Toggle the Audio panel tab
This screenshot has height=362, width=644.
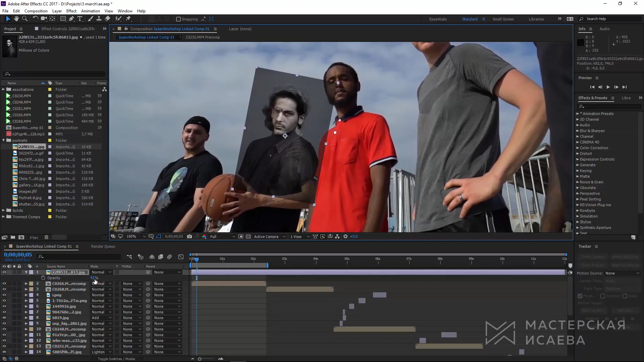[x=605, y=29]
